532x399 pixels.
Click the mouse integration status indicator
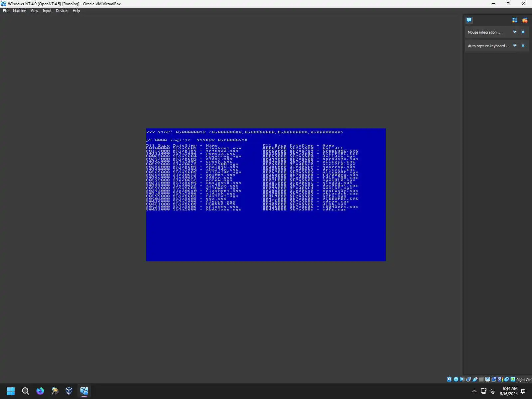[507, 379]
